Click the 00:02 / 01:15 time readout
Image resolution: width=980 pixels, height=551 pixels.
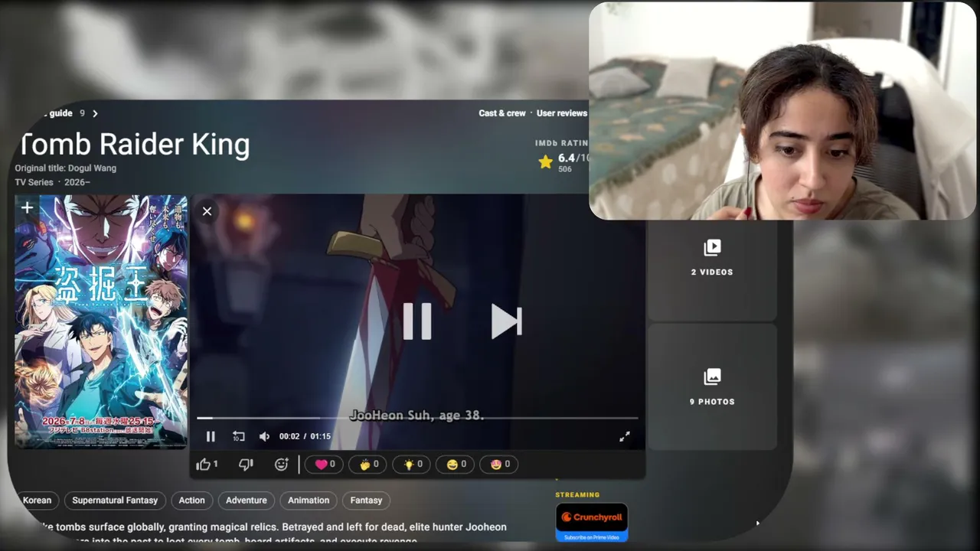pos(305,436)
